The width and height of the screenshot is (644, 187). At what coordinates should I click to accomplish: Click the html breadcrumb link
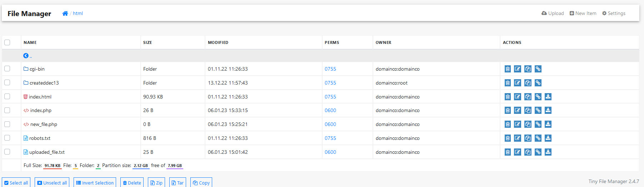pos(78,13)
